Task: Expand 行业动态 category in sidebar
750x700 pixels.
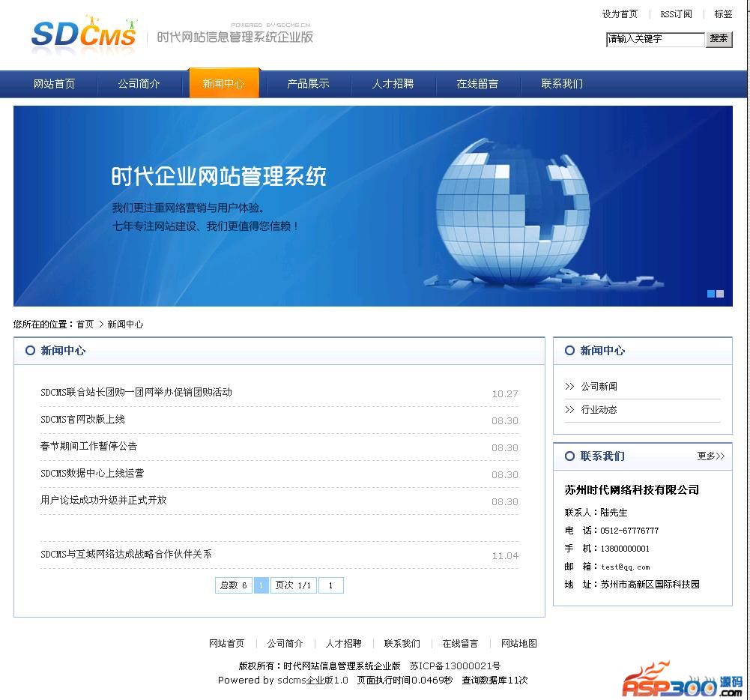Action: [599, 410]
